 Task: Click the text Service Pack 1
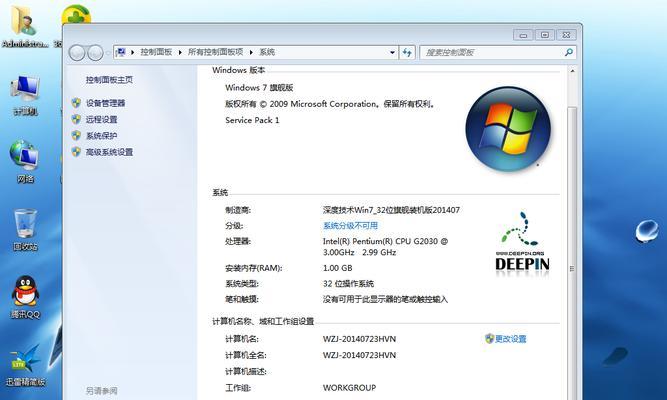[x=252, y=120]
